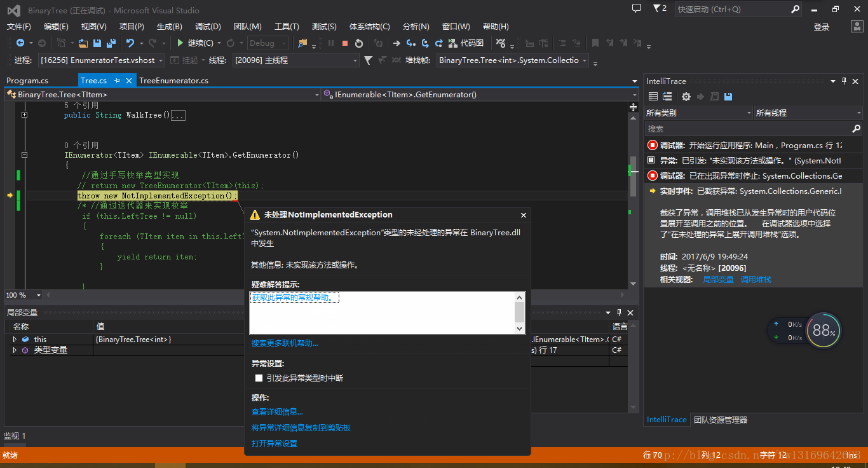Open the 文件(F) menu
This screenshot has width=868, height=468.
coord(19,26)
